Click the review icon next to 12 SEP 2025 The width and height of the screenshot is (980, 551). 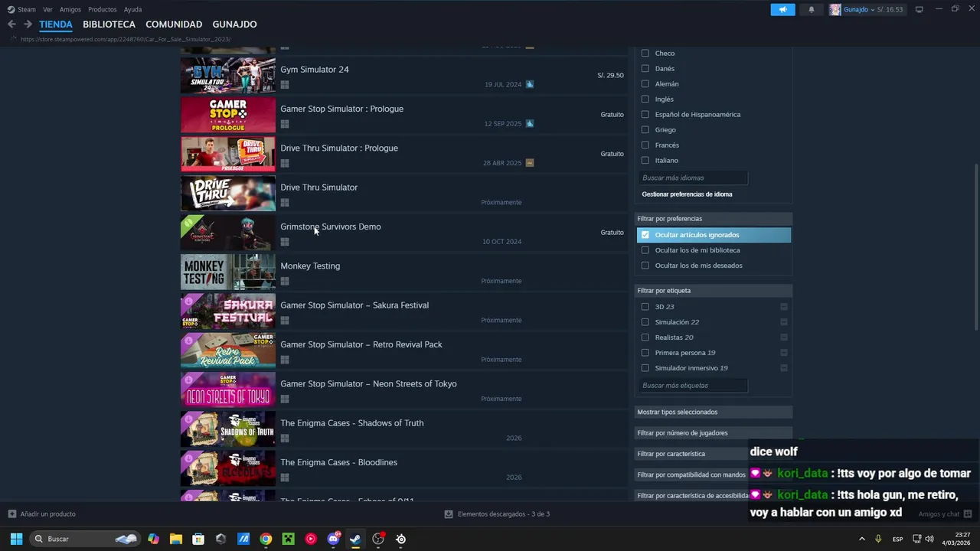click(x=530, y=123)
